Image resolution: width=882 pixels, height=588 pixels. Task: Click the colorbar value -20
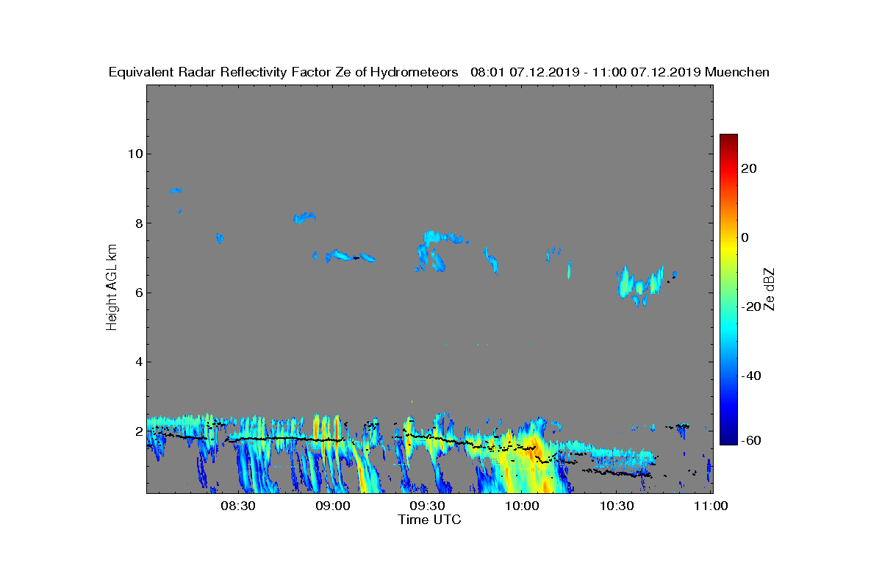point(750,306)
